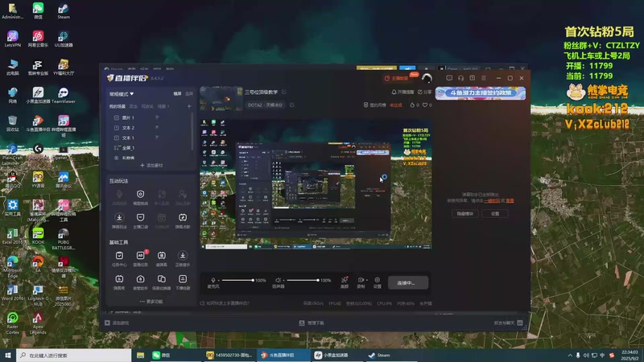The height and width of the screenshot is (362, 644).
Task: Click the 设置 button in danmaku panel
Action: point(495,213)
